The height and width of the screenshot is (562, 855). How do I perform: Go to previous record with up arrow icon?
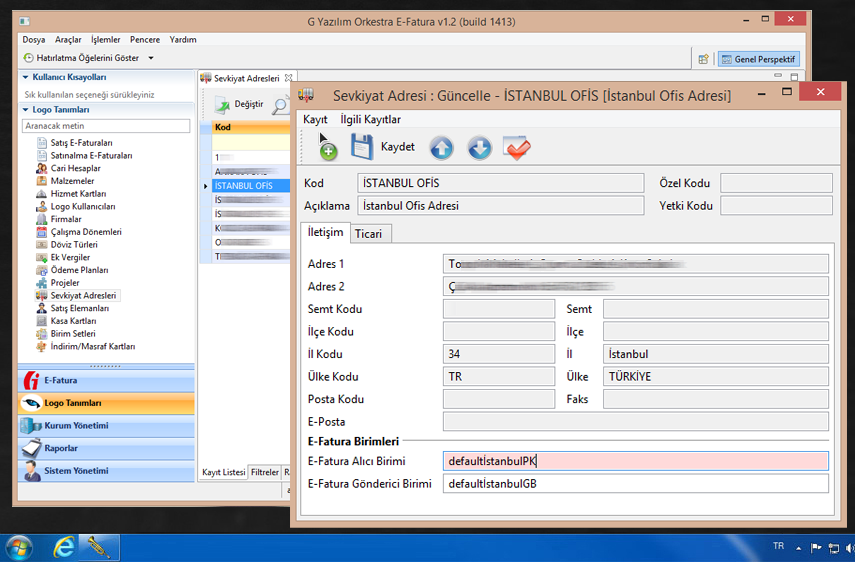pos(441,148)
